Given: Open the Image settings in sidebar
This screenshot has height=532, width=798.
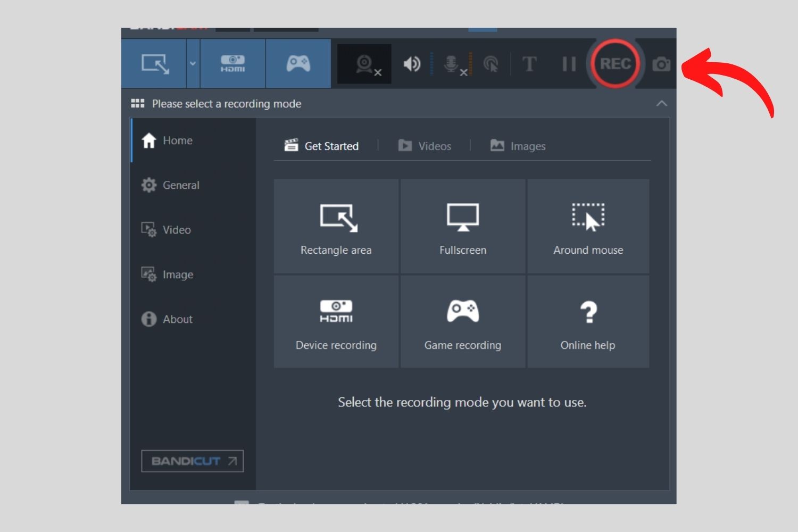Looking at the screenshot, I should (x=193, y=275).
